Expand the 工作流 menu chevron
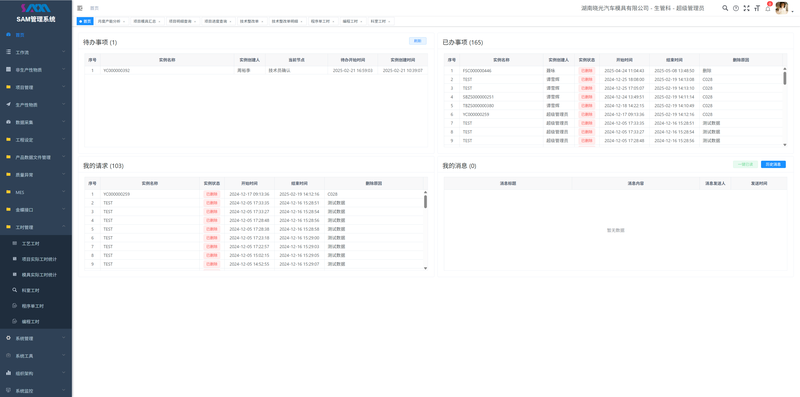The image size is (800, 397). pyautogui.click(x=64, y=52)
